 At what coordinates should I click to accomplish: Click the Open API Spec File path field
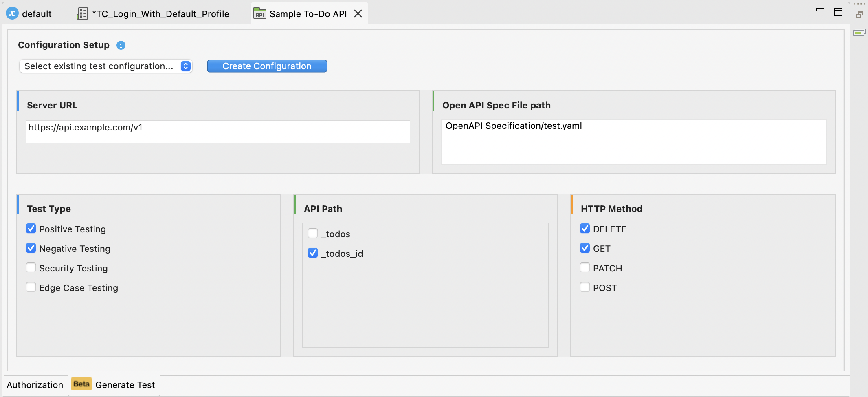[x=634, y=142]
